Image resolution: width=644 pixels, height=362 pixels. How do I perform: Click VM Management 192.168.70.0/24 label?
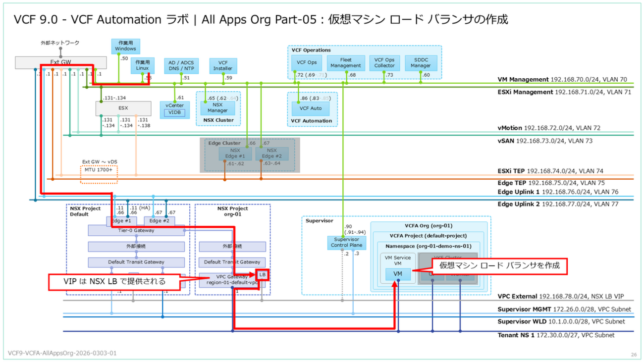[x=562, y=79]
